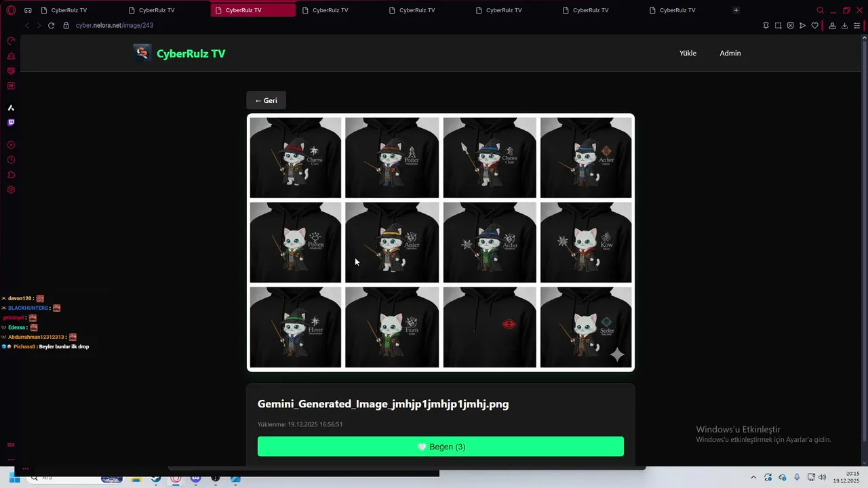Open the Aria AI sidebar icon
Screen dimensions: 868x488
point(11,108)
